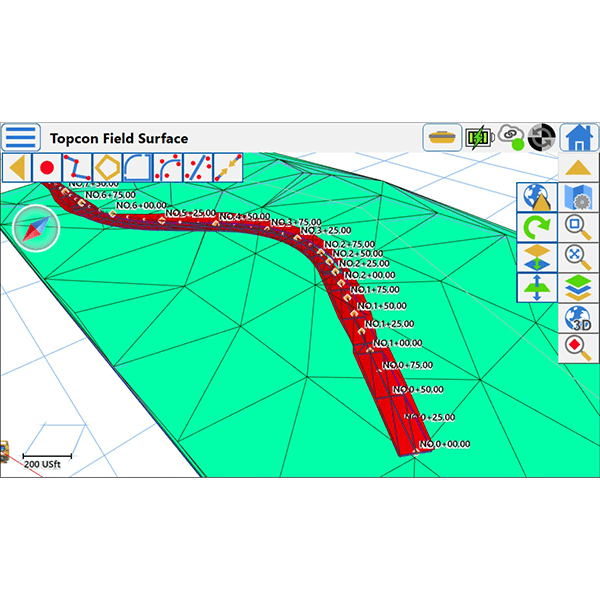The height and width of the screenshot is (600, 600).
Task: Select station label NO.0+00.00
Action: click(445, 444)
